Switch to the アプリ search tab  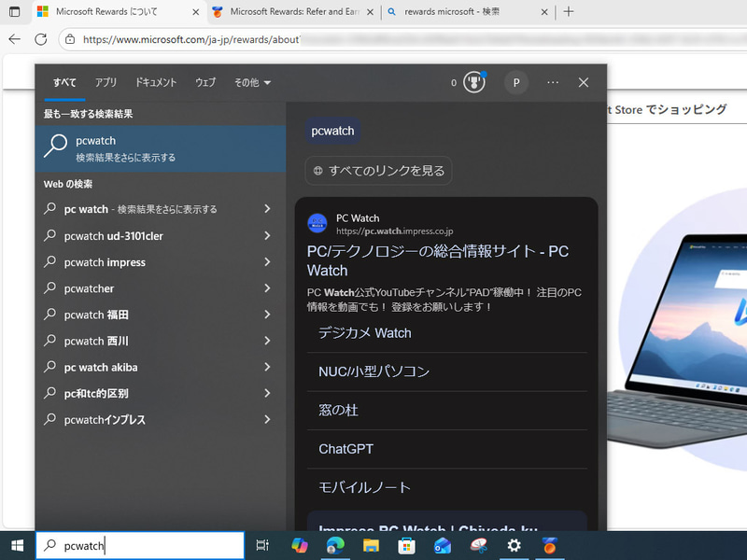point(106,82)
